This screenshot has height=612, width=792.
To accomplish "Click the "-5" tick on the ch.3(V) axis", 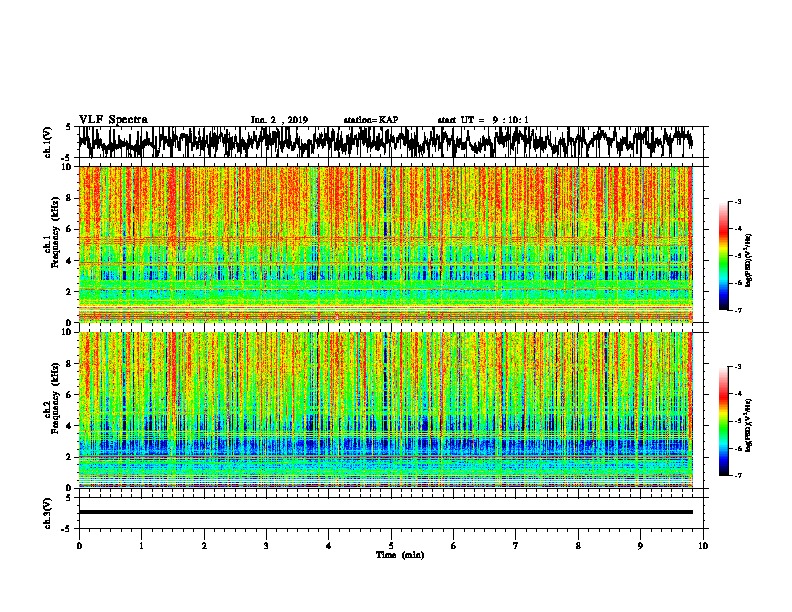I will (68, 529).
